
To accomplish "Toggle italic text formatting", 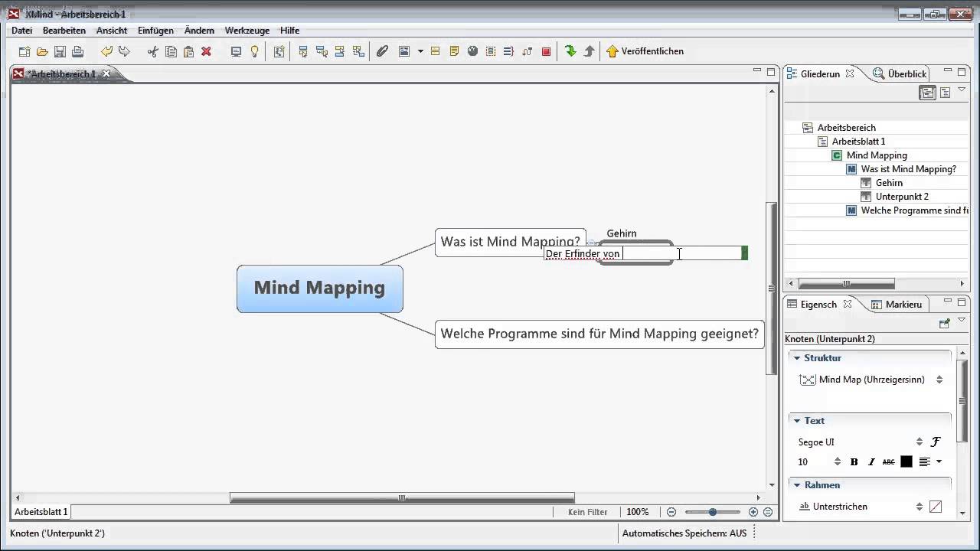I will 871,461.
